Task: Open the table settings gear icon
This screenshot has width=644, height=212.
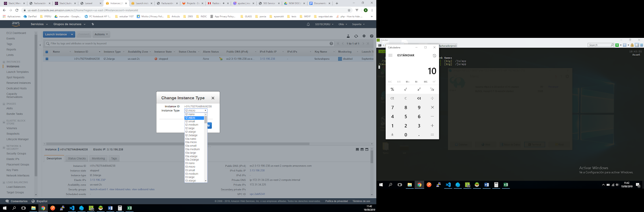Action: coord(364,36)
